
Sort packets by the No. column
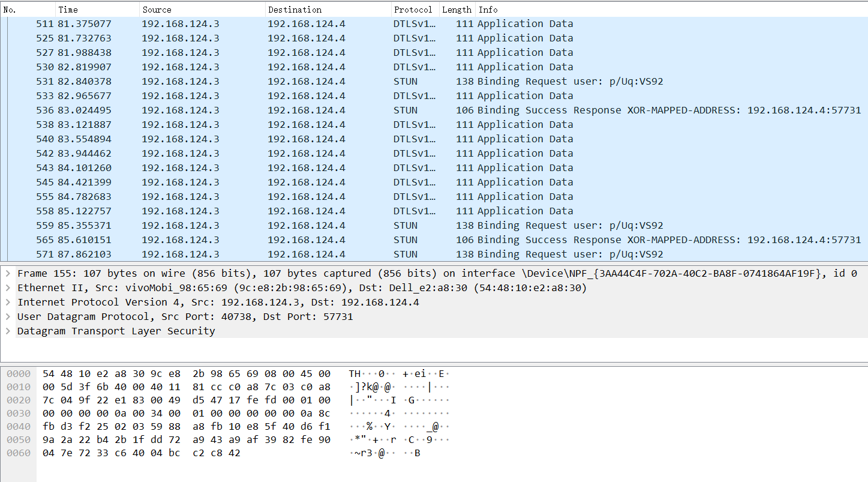click(28, 10)
